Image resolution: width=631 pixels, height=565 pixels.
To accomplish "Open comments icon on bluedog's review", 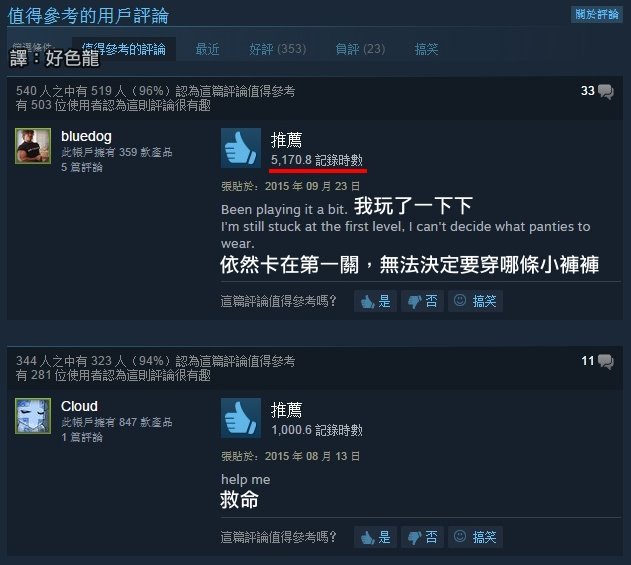I will point(605,91).
